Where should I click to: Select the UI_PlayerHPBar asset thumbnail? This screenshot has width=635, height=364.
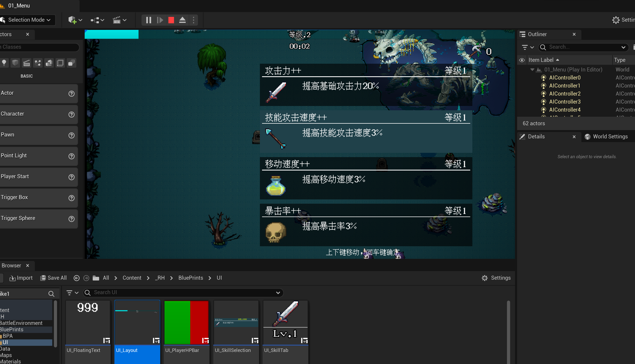pyautogui.click(x=186, y=323)
